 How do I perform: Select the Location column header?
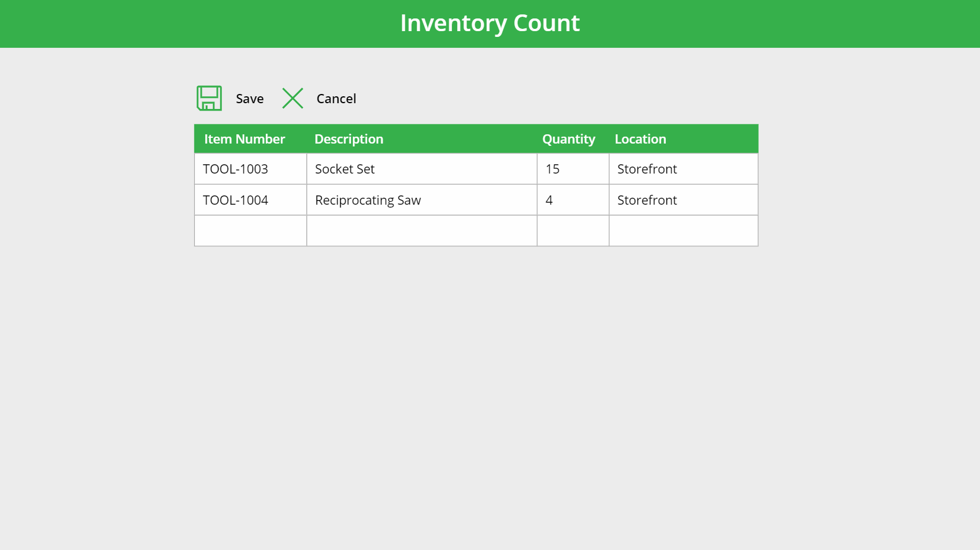click(640, 139)
